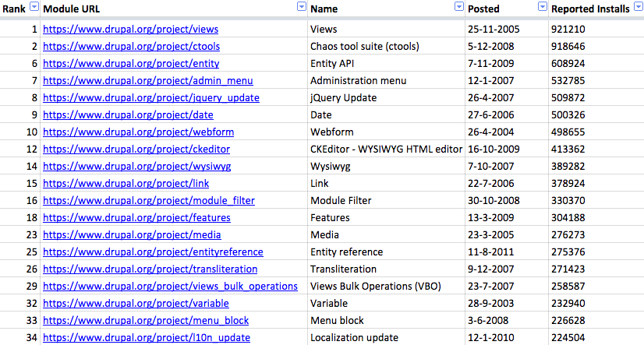Follow the project/transliteration link
Viewport: 644px width, 345px height.
coord(150,269)
